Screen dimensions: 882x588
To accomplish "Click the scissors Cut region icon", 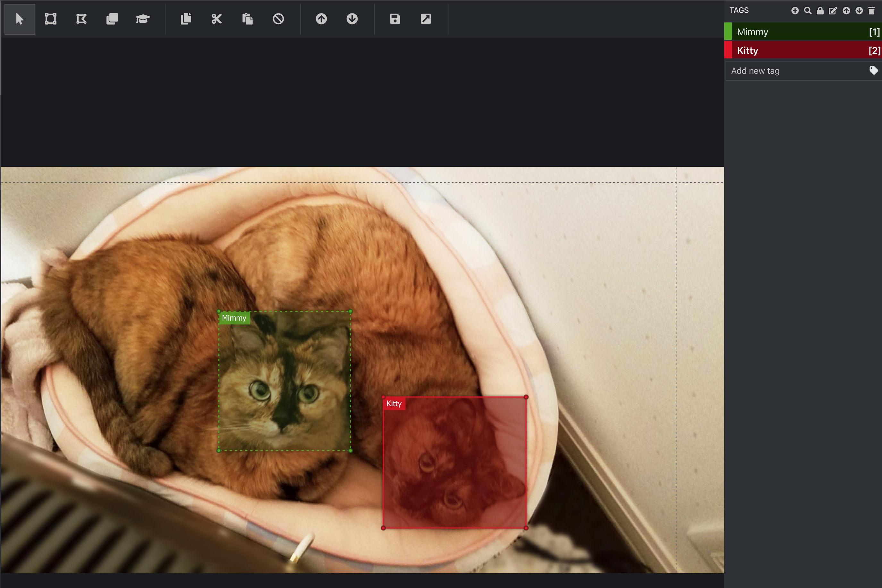I will pos(216,19).
